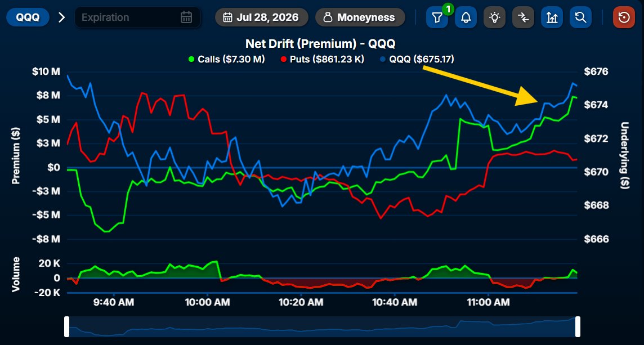Click the red reset refresh icon
This screenshot has width=644, height=345.
coord(624,17)
